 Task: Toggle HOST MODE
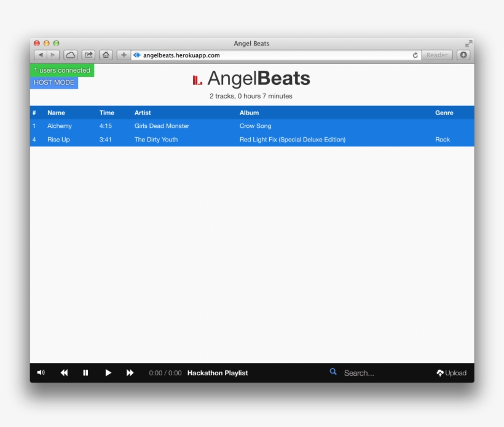[x=53, y=82]
